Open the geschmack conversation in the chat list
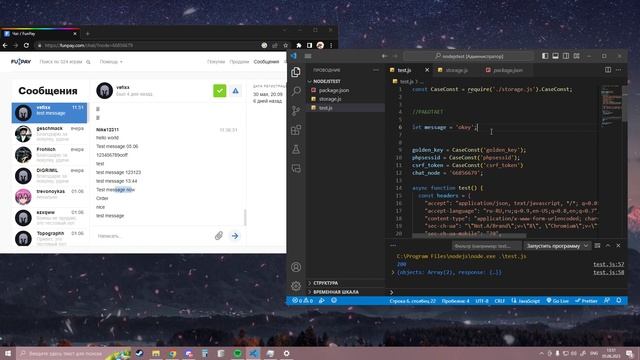 (x=49, y=134)
